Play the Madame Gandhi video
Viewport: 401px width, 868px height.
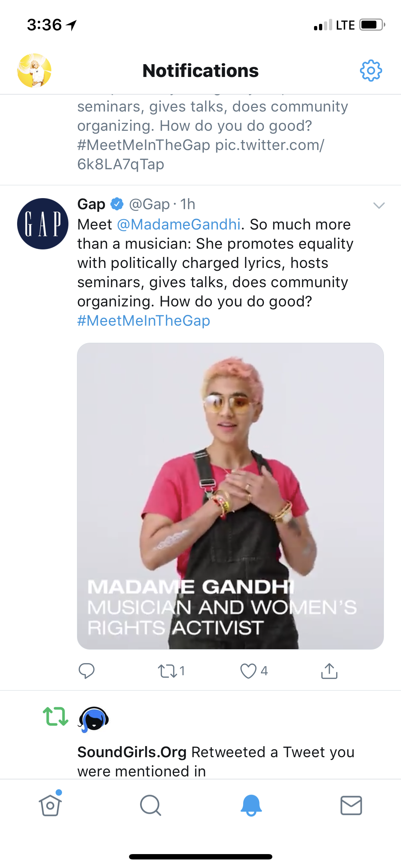click(230, 496)
